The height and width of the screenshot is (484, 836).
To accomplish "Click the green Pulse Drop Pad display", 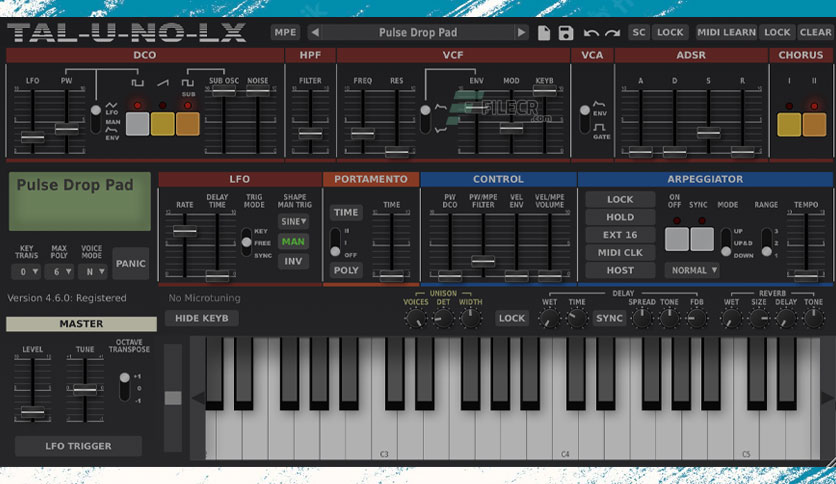I will [x=79, y=201].
